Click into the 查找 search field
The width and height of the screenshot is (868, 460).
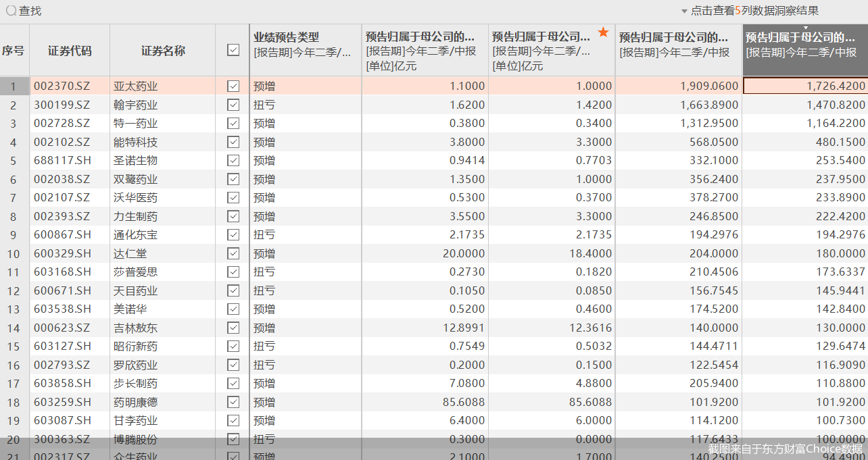click(x=30, y=11)
